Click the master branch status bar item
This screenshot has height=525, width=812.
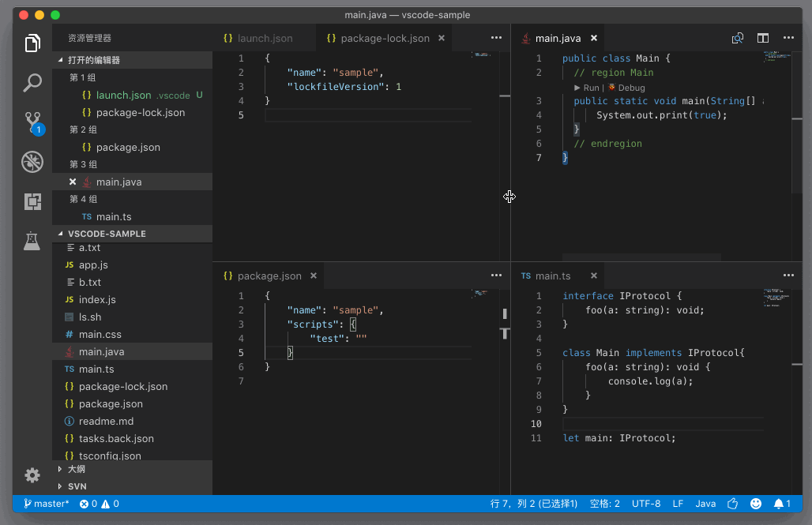point(47,504)
